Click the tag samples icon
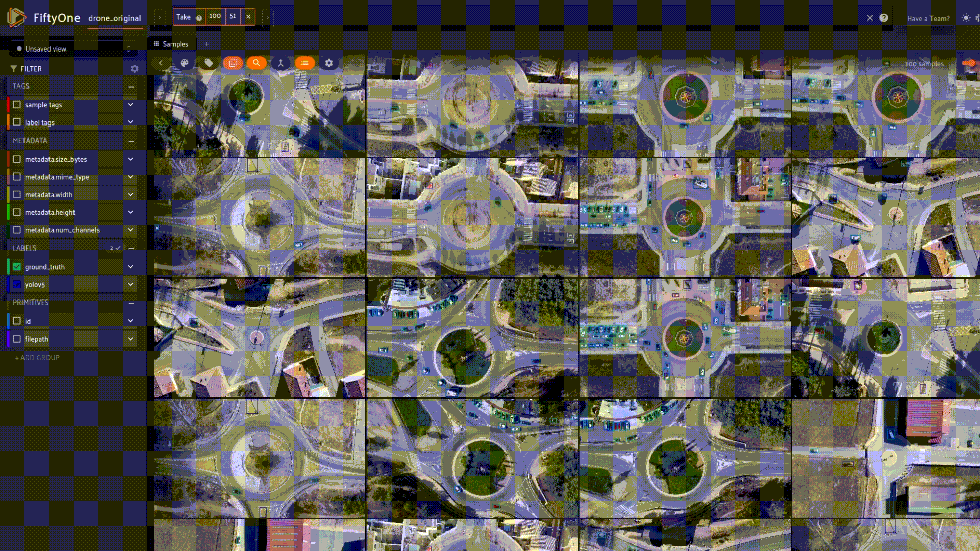This screenshot has width=980, height=551. coord(209,63)
